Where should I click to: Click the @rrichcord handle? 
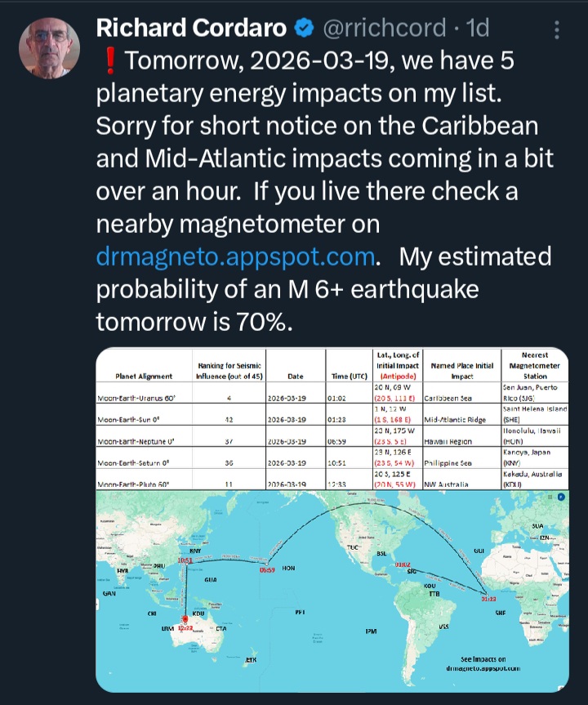pos(385,29)
